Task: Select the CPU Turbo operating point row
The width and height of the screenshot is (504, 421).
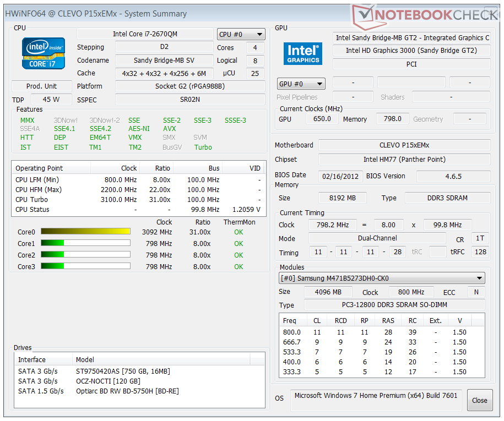Action: [139, 199]
